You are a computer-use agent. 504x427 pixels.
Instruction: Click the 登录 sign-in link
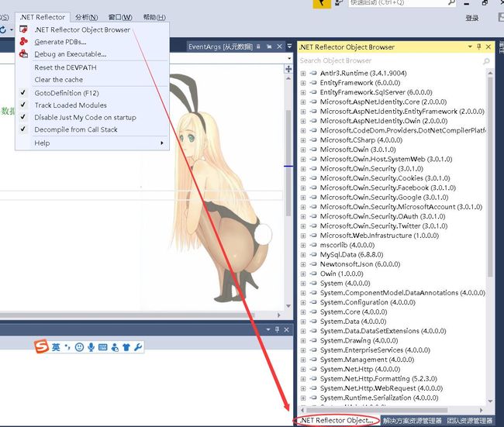[x=472, y=18]
